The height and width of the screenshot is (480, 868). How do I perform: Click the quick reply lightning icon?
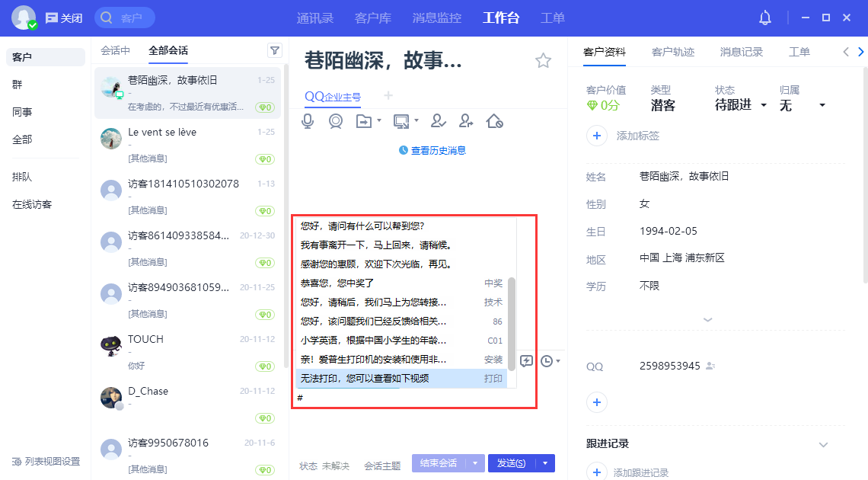tap(526, 360)
